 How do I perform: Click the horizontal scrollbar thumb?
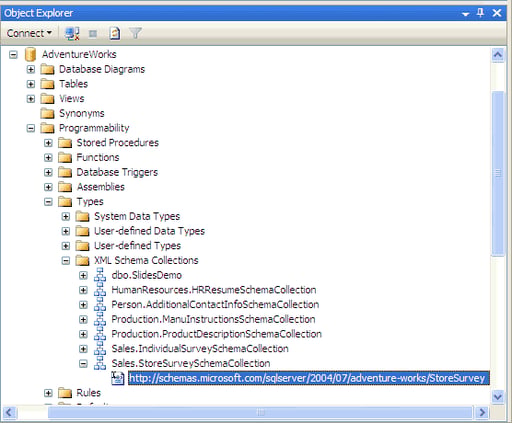click(260, 413)
